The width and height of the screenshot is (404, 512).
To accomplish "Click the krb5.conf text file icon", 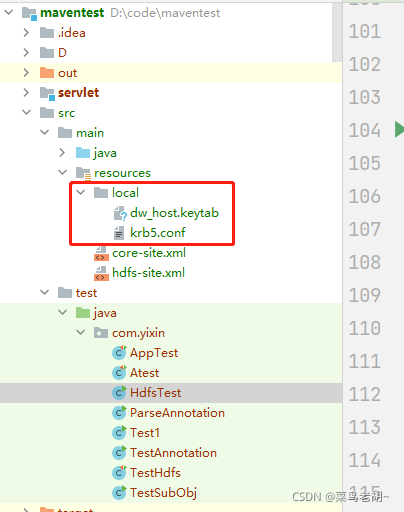I will click(119, 233).
